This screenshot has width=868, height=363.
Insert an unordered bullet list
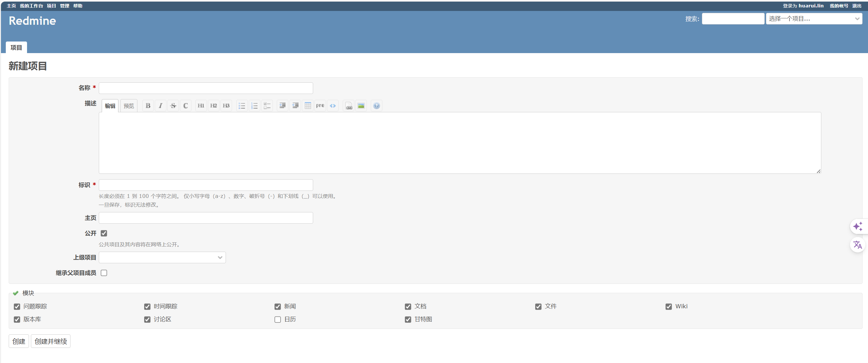coord(242,106)
